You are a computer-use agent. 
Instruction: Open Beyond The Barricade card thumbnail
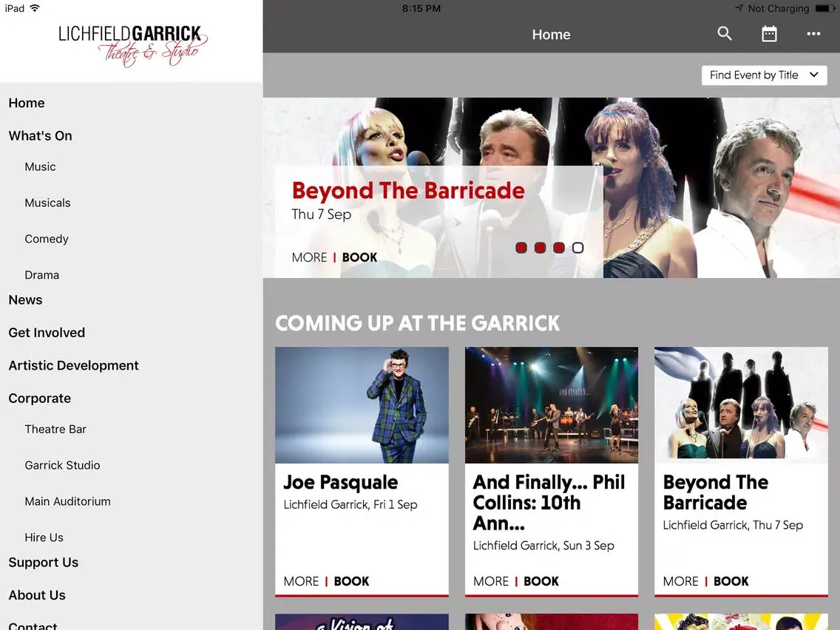pos(741,405)
